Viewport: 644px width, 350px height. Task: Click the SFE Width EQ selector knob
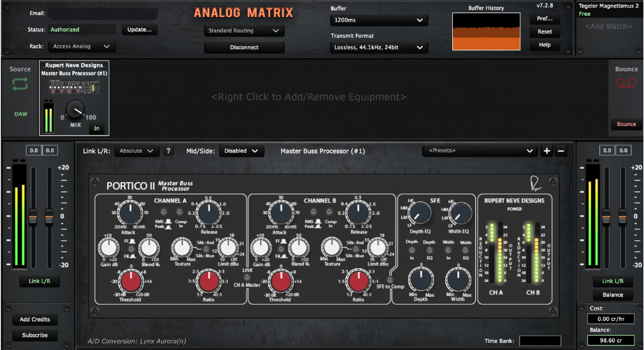point(461,213)
